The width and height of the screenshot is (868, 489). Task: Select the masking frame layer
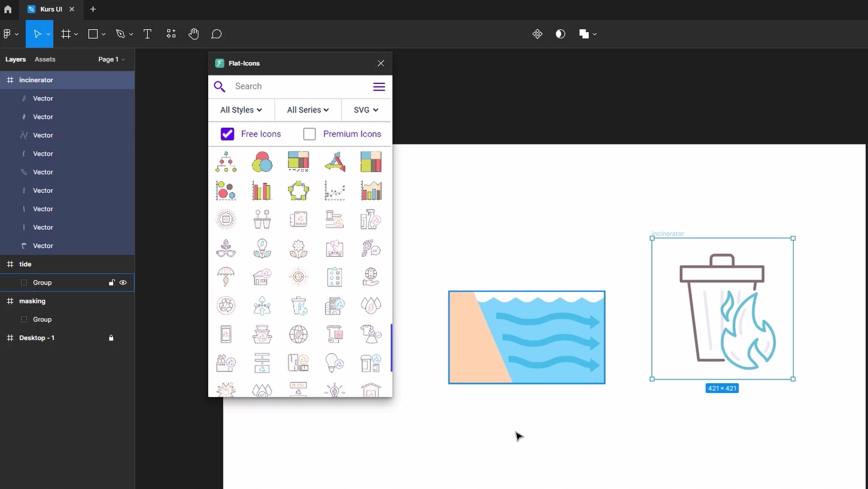[67, 301]
